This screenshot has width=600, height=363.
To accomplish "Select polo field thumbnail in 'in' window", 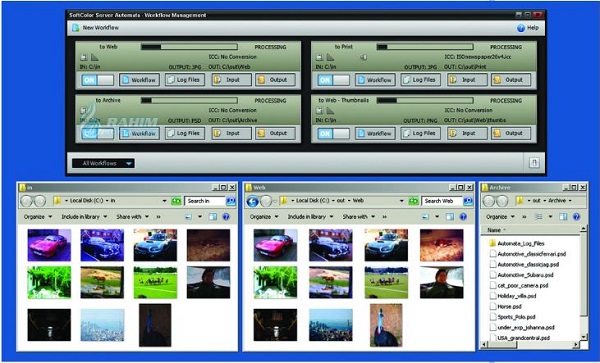I will click(155, 283).
